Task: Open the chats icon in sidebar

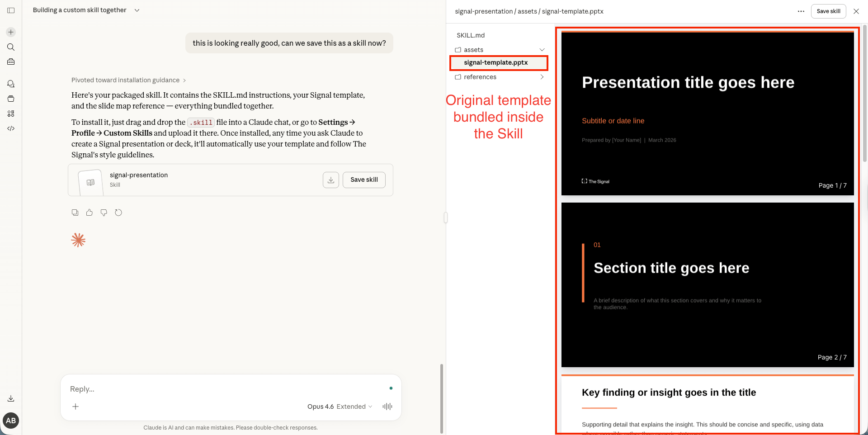Action: (11, 84)
